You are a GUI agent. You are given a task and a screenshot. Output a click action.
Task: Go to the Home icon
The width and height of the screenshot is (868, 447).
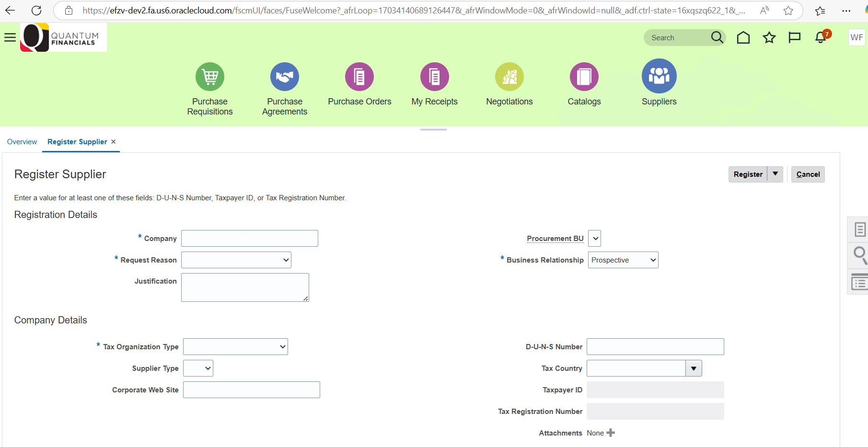[x=743, y=37]
